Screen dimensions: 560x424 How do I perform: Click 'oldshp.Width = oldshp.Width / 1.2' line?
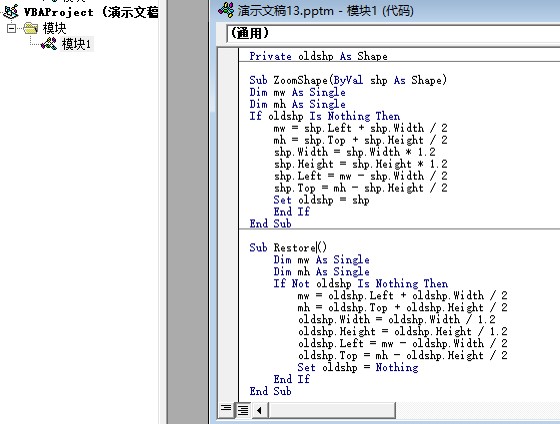point(396,319)
